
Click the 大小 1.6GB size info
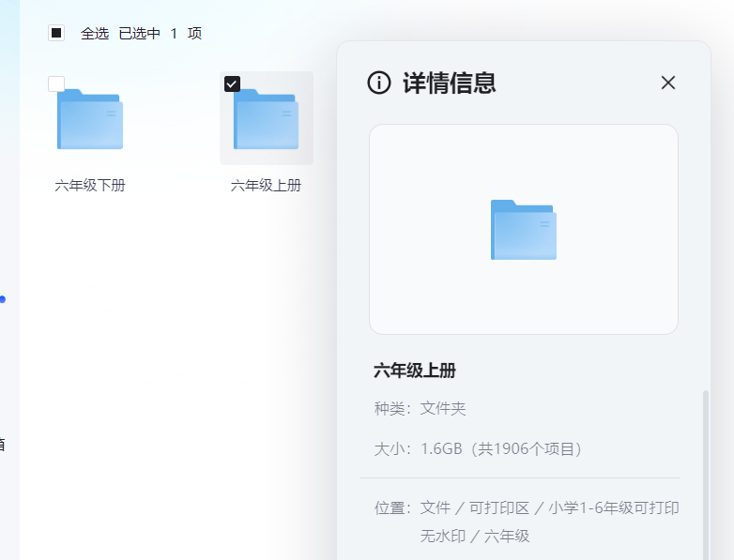479,449
